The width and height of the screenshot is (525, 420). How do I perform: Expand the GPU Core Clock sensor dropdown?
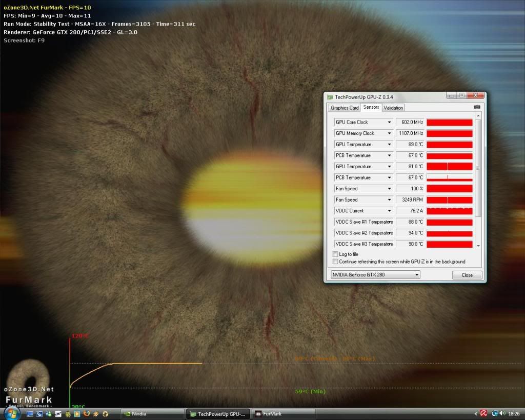pyautogui.click(x=390, y=123)
